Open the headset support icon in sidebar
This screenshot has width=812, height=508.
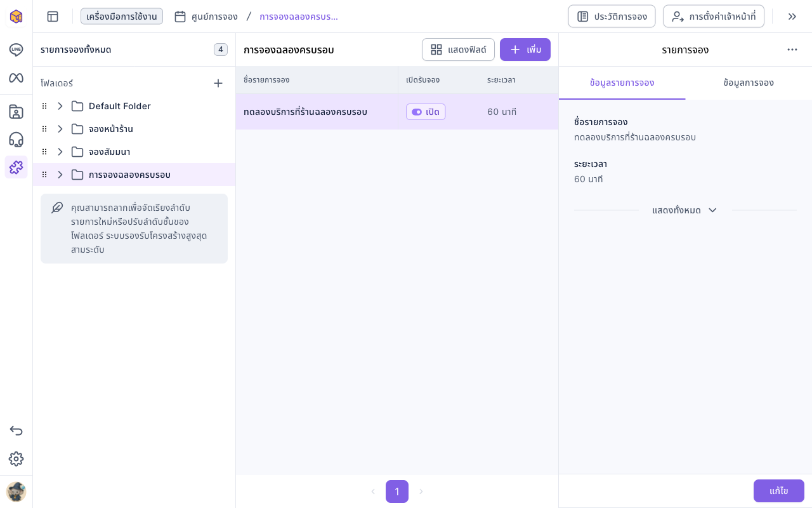tap(16, 140)
